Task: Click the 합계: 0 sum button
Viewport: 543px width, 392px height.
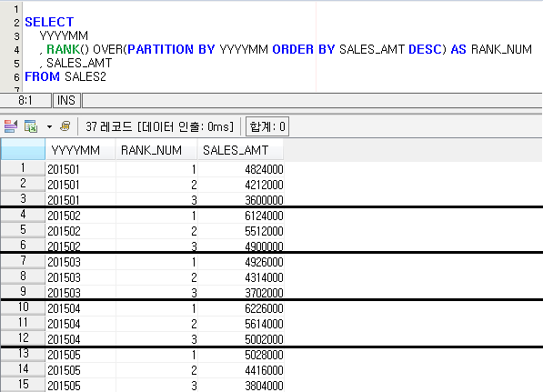Action: point(267,126)
